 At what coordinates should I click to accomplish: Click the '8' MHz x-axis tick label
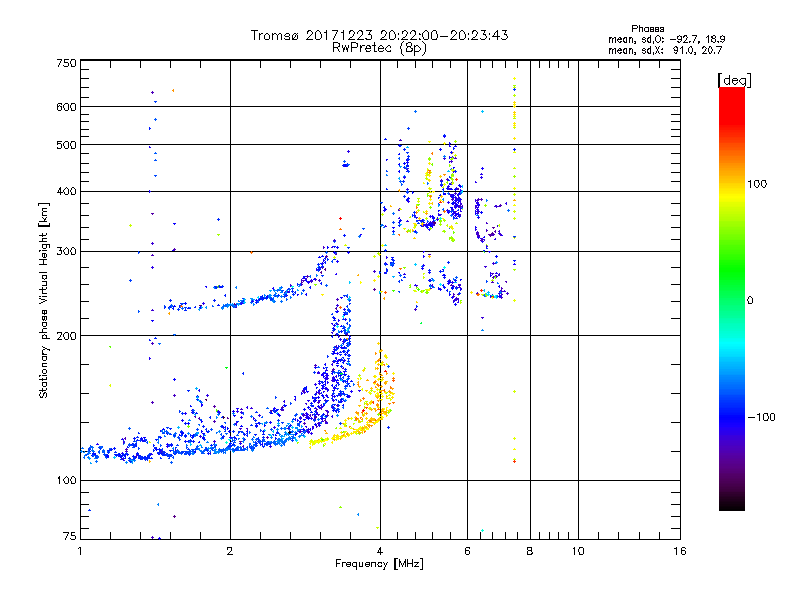tap(530, 551)
